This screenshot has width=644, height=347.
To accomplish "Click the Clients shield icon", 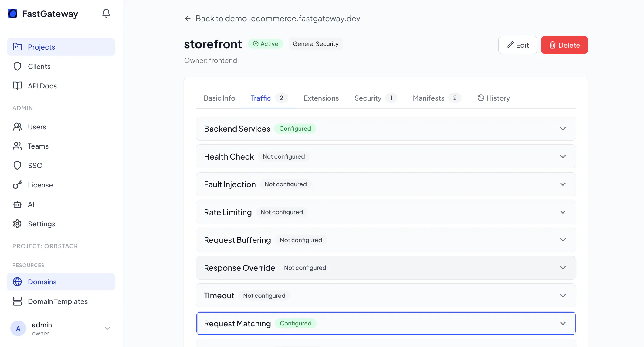I will [x=17, y=66].
